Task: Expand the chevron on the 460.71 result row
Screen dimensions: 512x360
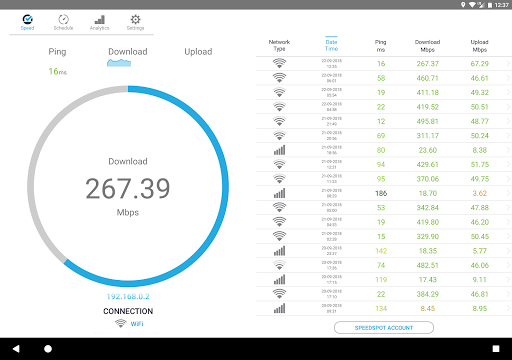Action: 508,78
